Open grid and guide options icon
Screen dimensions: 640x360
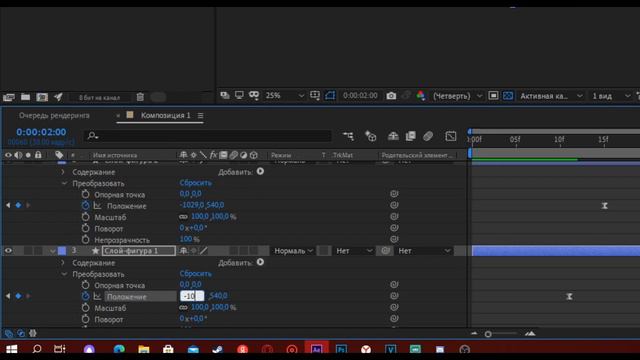pyautogui.click(x=315, y=96)
